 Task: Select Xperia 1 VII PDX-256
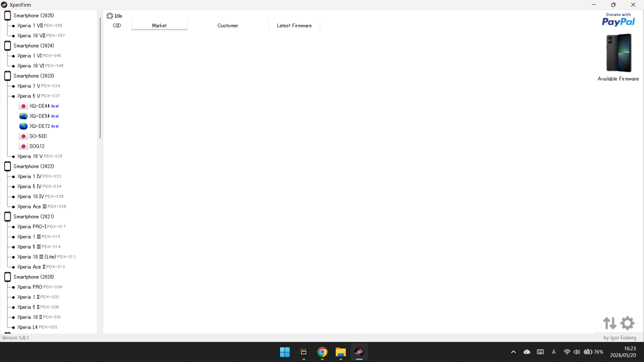coord(40,25)
